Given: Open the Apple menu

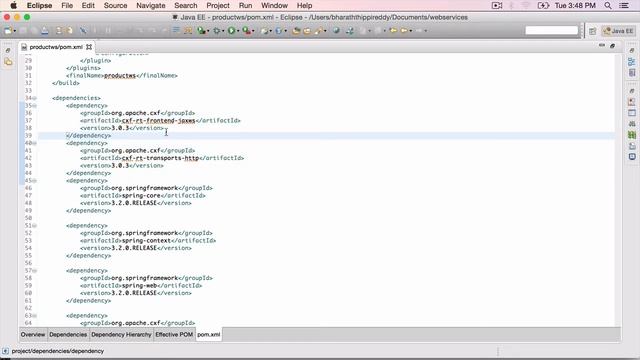Looking at the screenshot, I should click(x=13, y=6).
